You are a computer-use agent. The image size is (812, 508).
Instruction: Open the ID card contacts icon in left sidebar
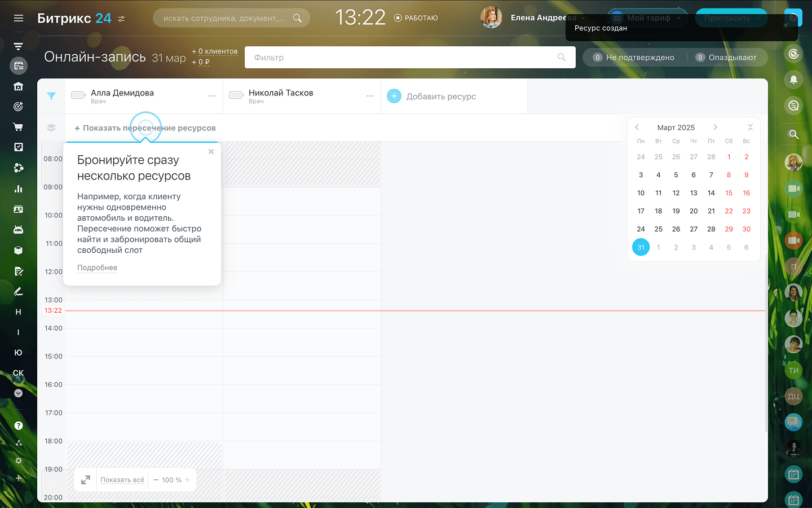[x=19, y=209]
